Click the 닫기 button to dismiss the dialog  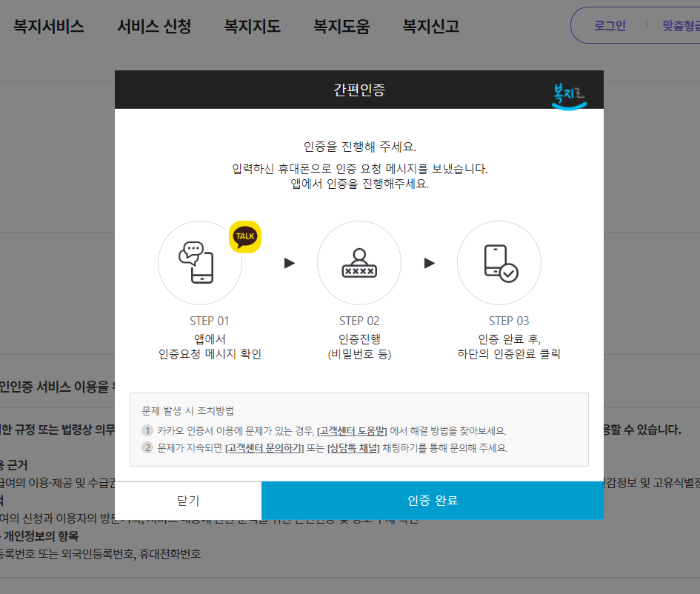[187, 501]
